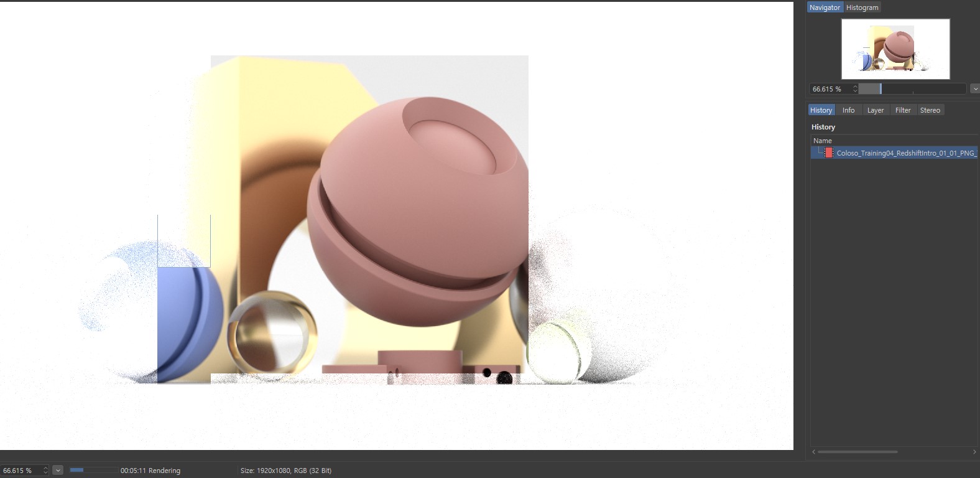Image resolution: width=980 pixels, height=478 pixels.
Task: Show the Stereo tab
Action: pyautogui.click(x=930, y=110)
